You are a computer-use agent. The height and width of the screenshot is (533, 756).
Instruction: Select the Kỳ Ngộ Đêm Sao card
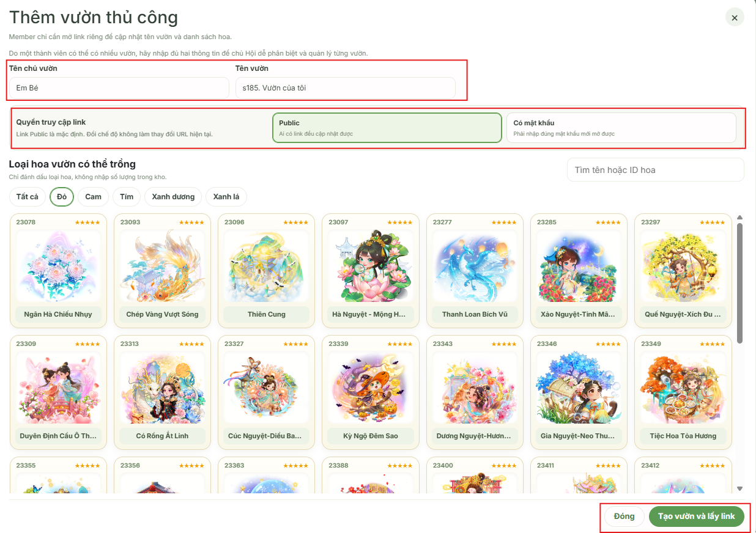(x=371, y=392)
